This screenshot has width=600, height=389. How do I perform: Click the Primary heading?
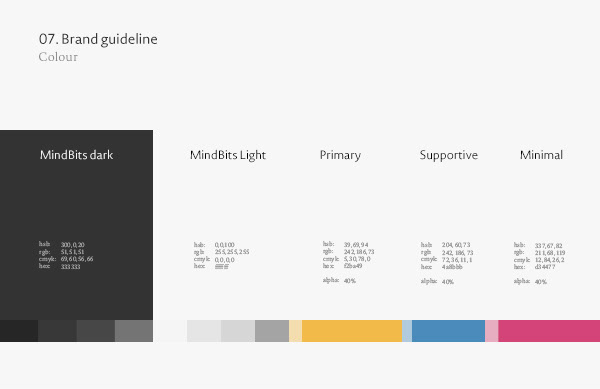coord(340,155)
